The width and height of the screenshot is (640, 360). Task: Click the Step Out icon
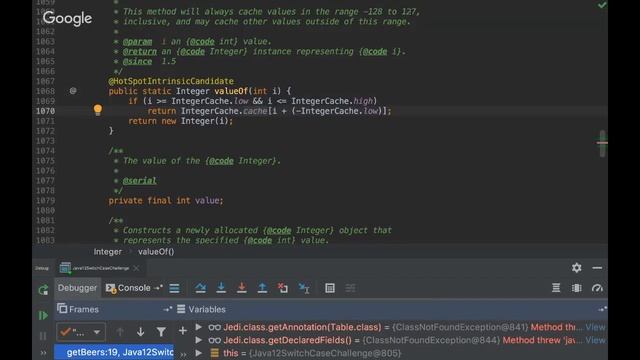[x=262, y=288]
